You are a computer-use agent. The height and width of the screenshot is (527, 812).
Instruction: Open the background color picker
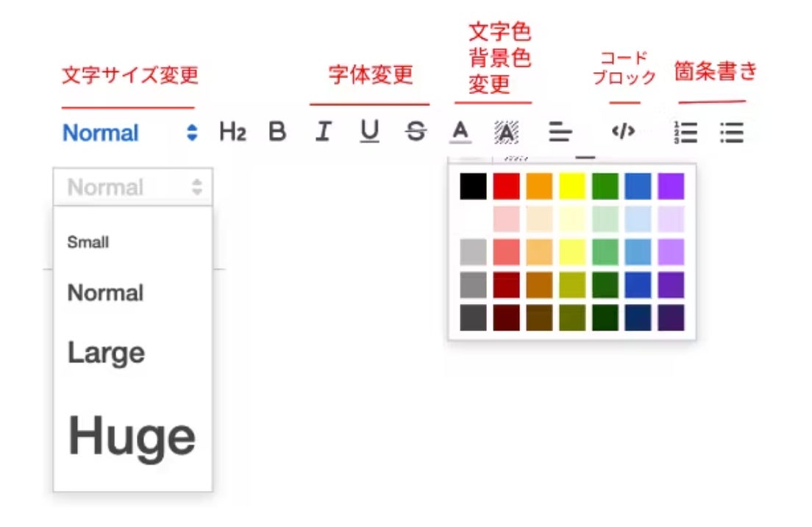[x=507, y=132]
